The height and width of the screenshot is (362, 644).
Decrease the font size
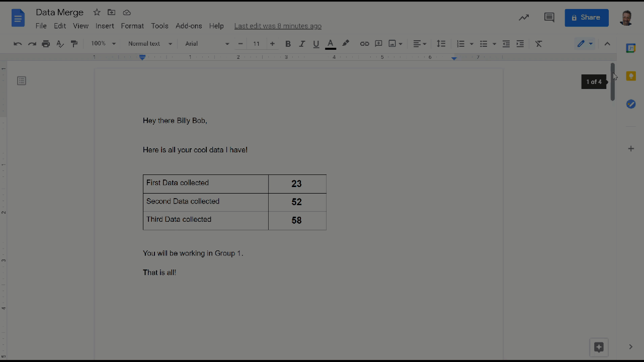(240, 44)
